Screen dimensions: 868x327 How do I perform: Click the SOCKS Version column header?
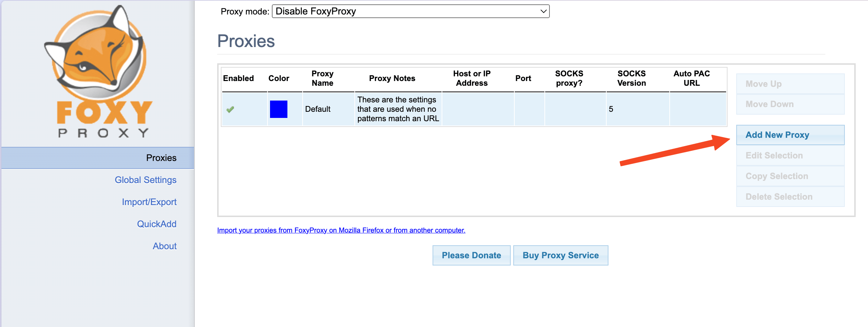(631, 78)
